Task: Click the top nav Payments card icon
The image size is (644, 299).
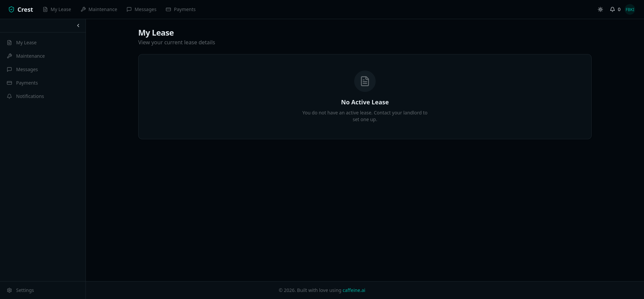Action: point(168,9)
